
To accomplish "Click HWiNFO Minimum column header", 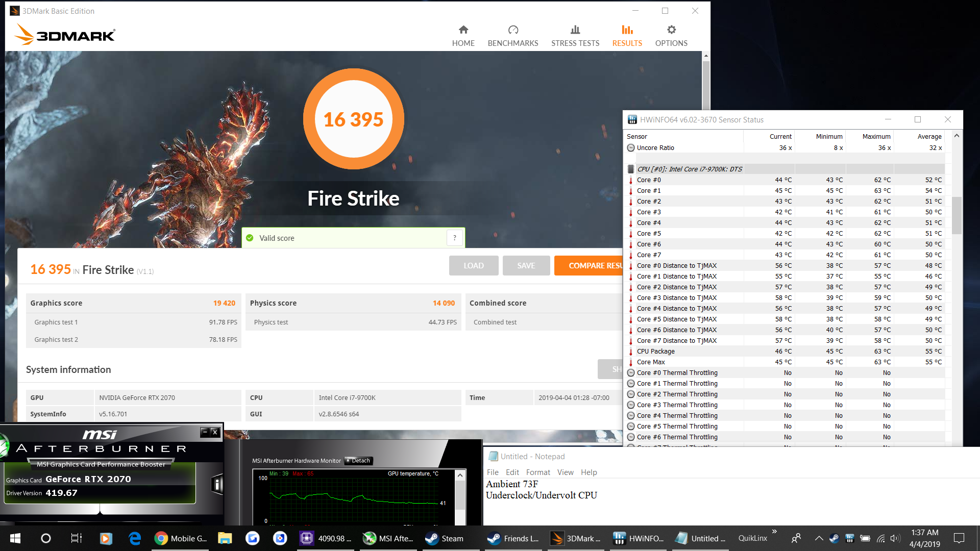I will tap(820, 136).
